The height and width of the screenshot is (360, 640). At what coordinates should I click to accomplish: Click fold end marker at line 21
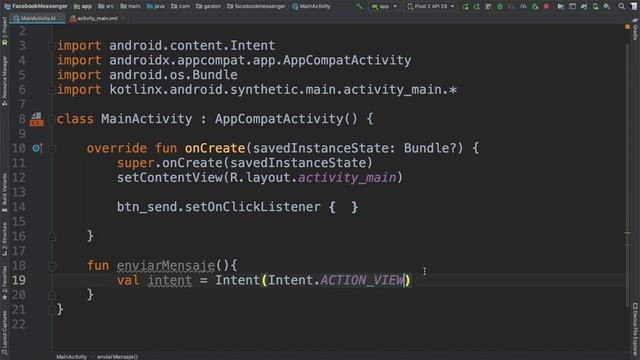pos(51,309)
